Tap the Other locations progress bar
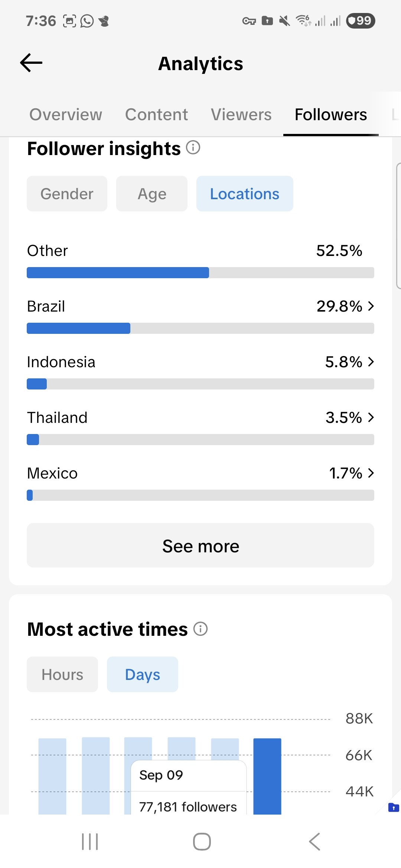Image resolution: width=401 pixels, height=868 pixels. [200, 273]
